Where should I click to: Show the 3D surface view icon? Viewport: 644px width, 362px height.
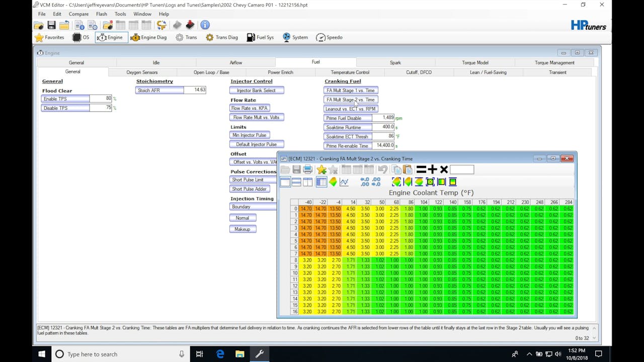[x=333, y=182]
